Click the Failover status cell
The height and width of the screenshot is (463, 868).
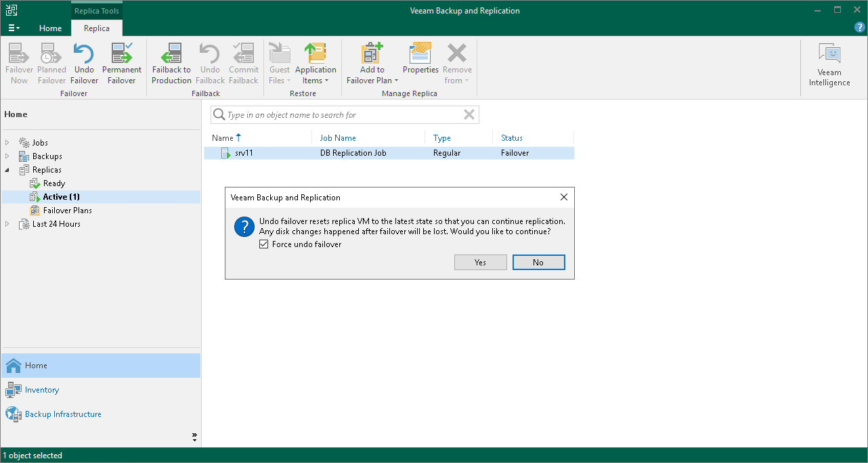(x=515, y=153)
